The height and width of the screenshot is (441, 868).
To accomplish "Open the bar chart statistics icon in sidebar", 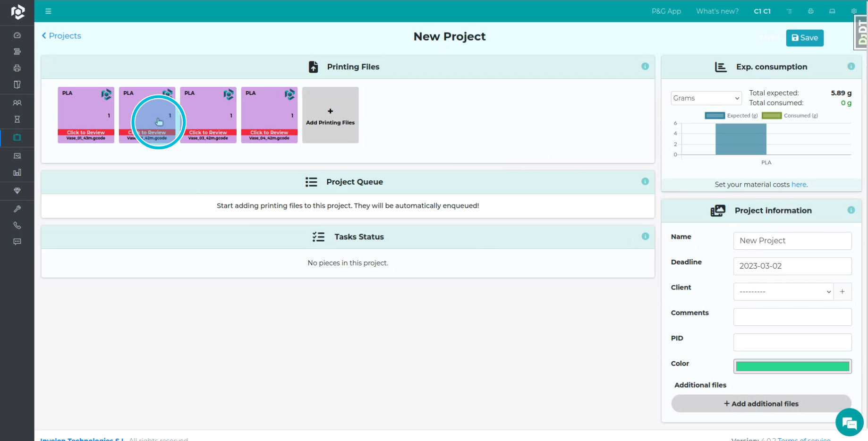I will 17,173.
